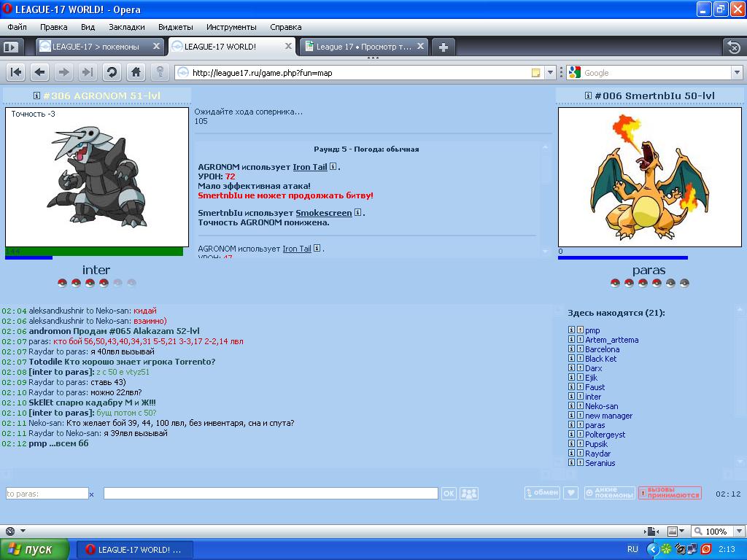Click the to paras recipient field
This screenshot has height=560, width=747.
pos(47,494)
